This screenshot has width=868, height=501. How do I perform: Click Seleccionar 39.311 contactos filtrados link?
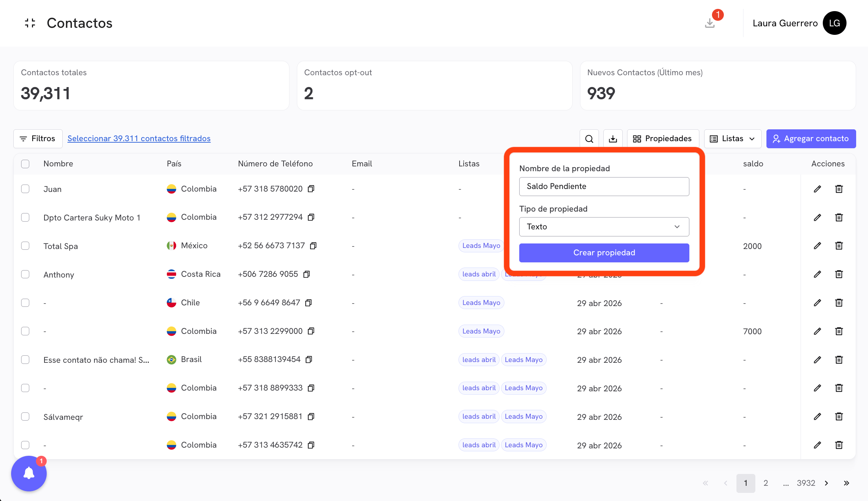pos(139,139)
